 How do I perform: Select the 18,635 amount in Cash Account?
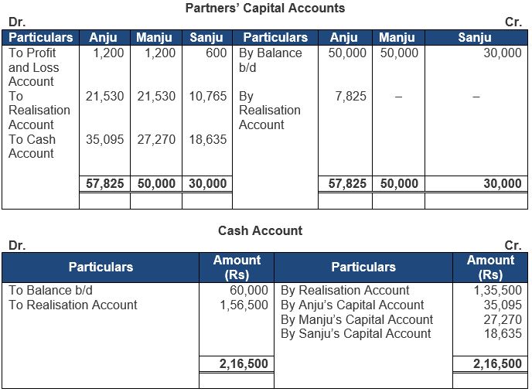[x=504, y=333]
